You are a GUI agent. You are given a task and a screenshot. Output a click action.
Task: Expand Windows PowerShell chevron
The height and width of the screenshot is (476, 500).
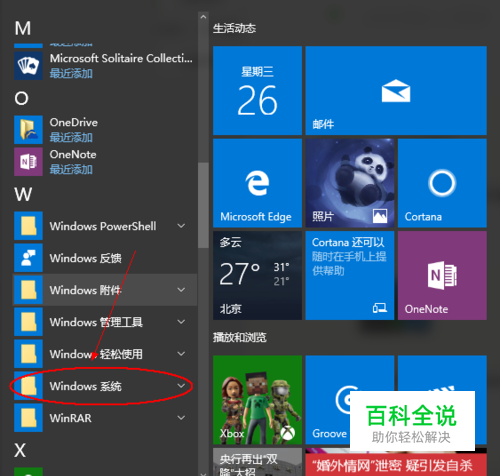(181, 226)
